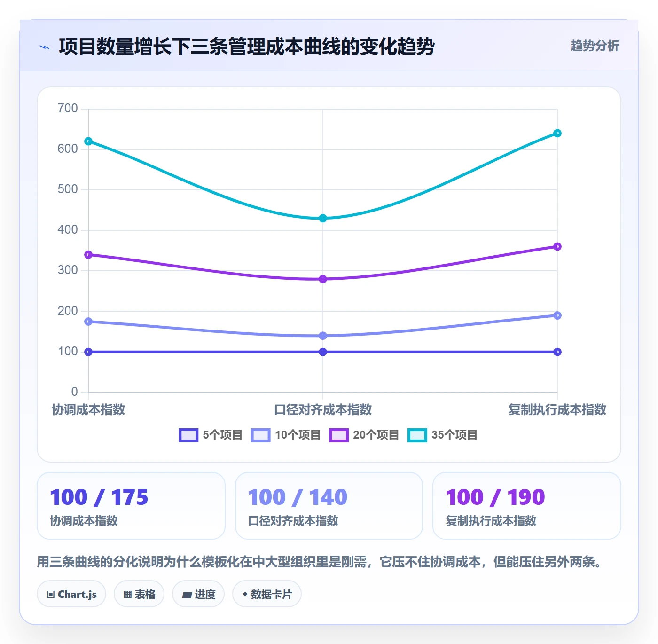Click the chart title 项目数量增长下三条管理成本曲线的变化趋势
Image resolution: width=658 pixels, height=644 pixels.
point(247,47)
